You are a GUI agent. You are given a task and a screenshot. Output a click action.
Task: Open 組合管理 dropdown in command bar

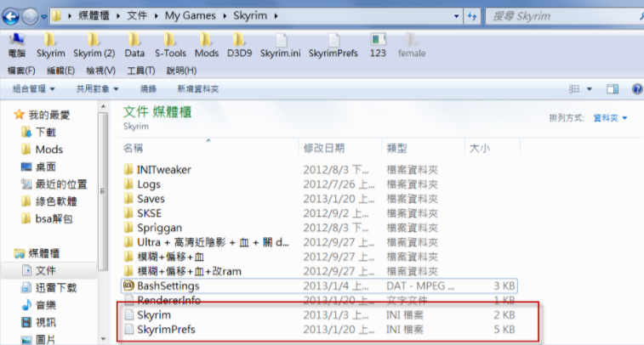point(33,88)
